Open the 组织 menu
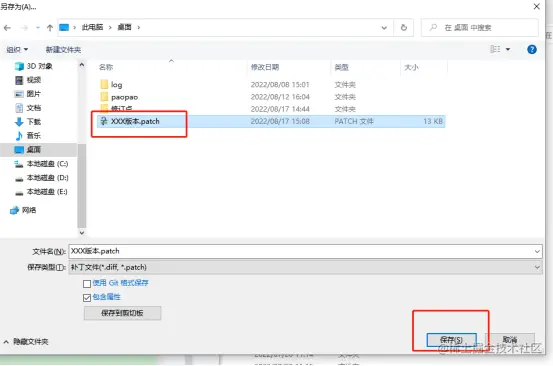Viewport: 553px width, 366px height. pyautogui.click(x=17, y=50)
